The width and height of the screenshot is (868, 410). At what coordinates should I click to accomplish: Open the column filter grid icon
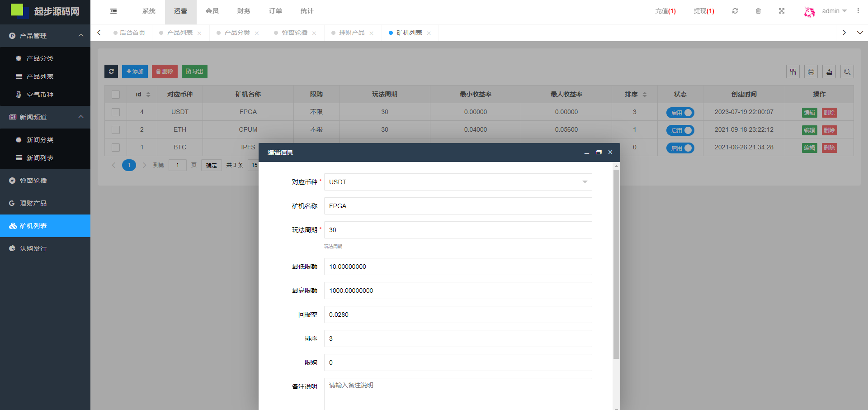click(x=793, y=72)
